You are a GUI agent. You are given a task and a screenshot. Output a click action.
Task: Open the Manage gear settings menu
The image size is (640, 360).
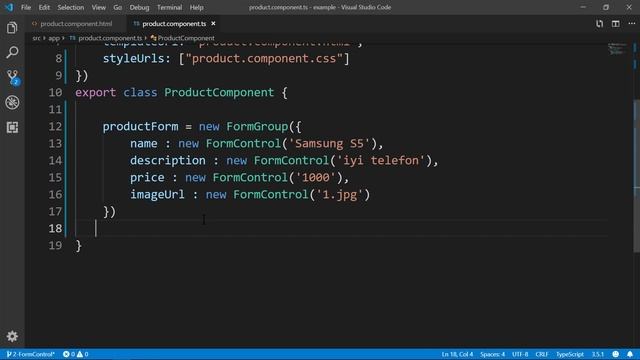click(x=12, y=336)
